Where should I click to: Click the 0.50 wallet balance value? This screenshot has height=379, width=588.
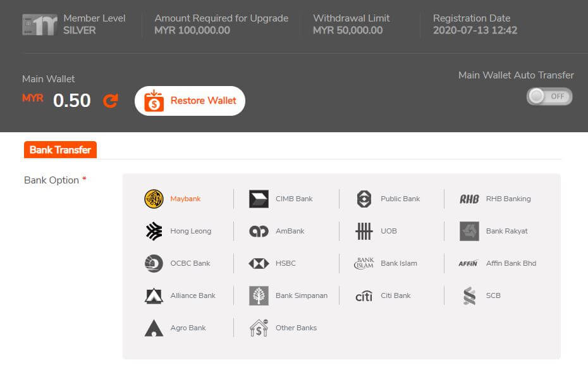pyautogui.click(x=71, y=101)
